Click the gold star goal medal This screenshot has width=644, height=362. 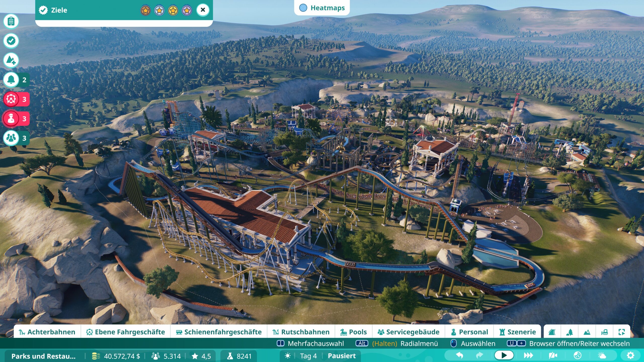[173, 10]
